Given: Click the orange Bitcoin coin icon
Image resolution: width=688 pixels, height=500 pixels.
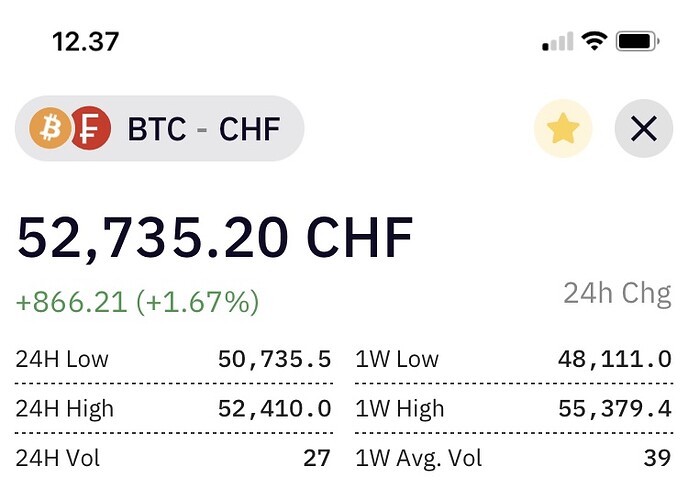Looking at the screenshot, I should 50,128.
